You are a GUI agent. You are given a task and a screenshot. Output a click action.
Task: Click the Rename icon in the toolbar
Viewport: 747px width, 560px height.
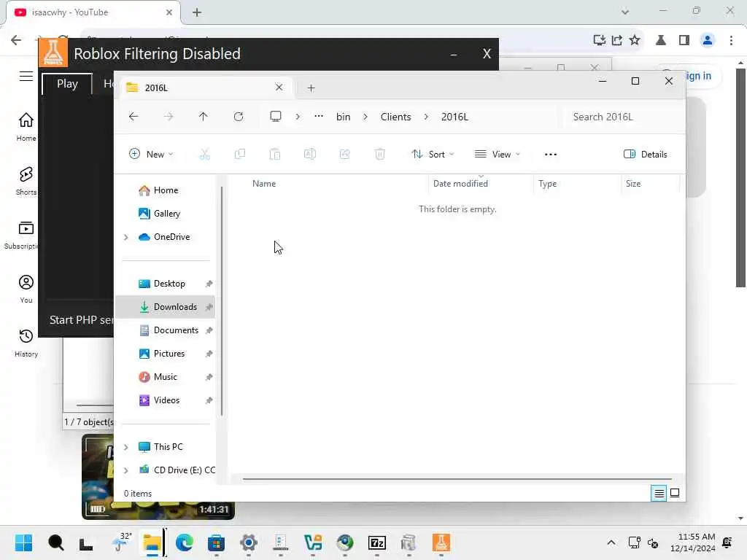[x=309, y=155]
